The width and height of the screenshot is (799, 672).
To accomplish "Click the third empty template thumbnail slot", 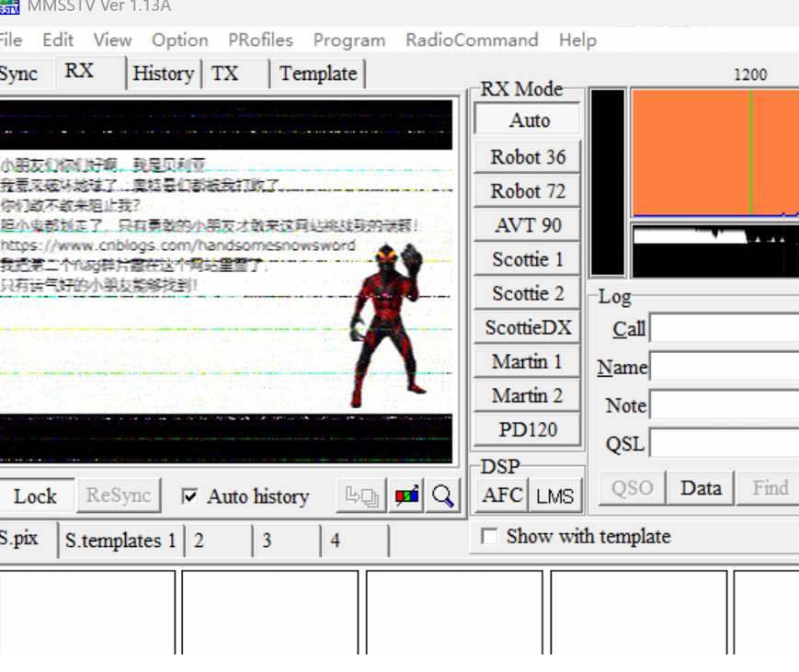I will pyautogui.click(x=454, y=612).
